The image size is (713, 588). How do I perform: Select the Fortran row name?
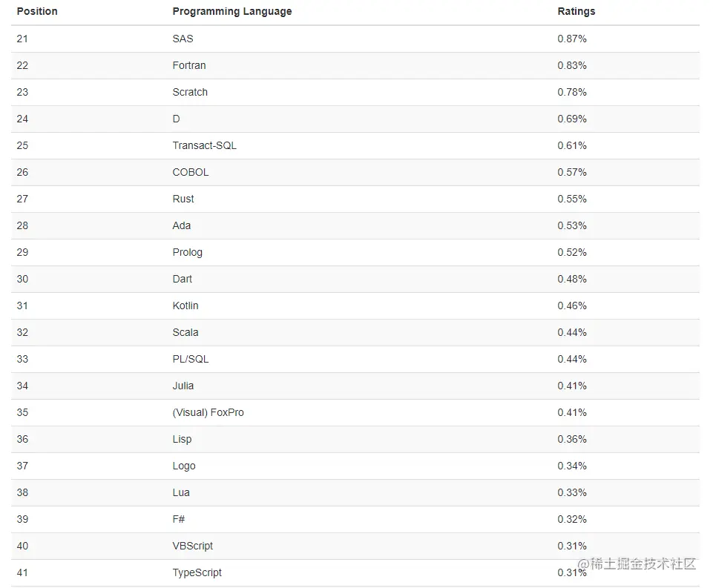point(189,65)
